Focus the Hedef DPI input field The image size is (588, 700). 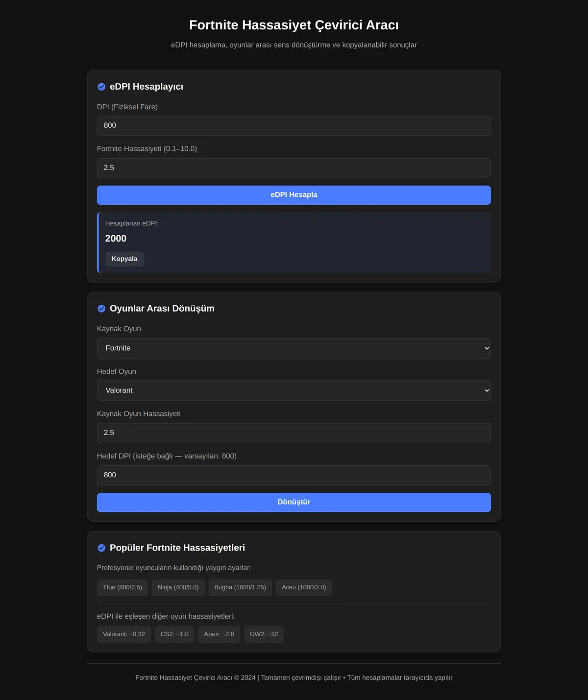[x=294, y=475]
